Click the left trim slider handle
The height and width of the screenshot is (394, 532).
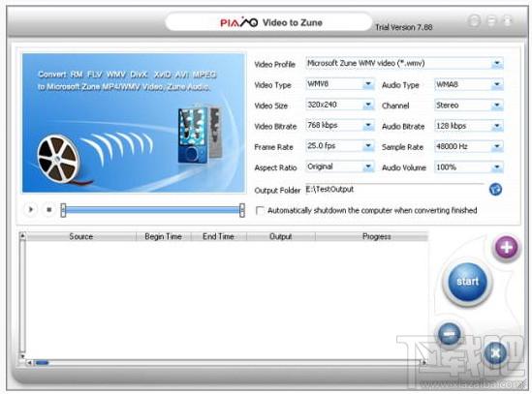click(63, 210)
